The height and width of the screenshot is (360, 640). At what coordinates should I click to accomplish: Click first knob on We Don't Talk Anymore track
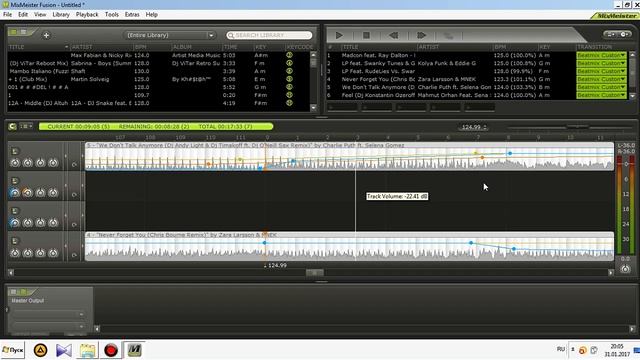click(x=15, y=163)
